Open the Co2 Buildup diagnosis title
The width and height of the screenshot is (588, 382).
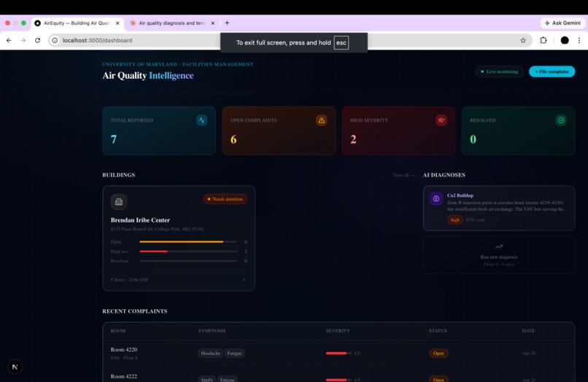pyautogui.click(x=460, y=195)
